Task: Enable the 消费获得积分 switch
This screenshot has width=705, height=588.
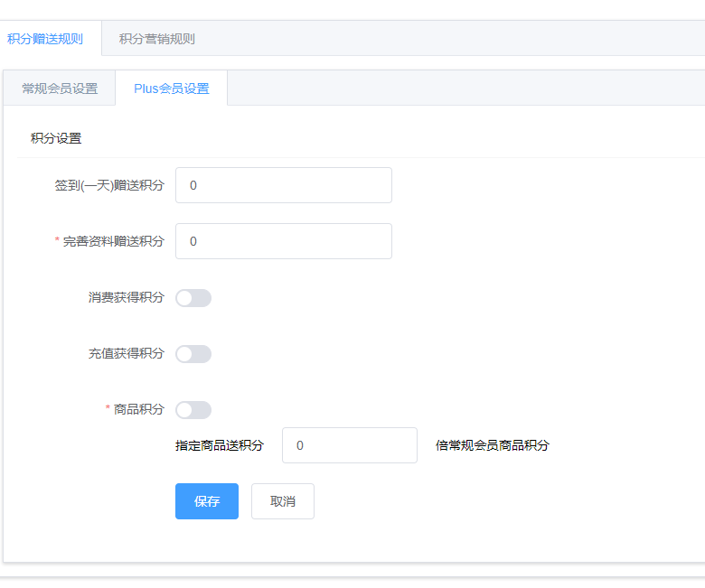Action: [x=193, y=298]
